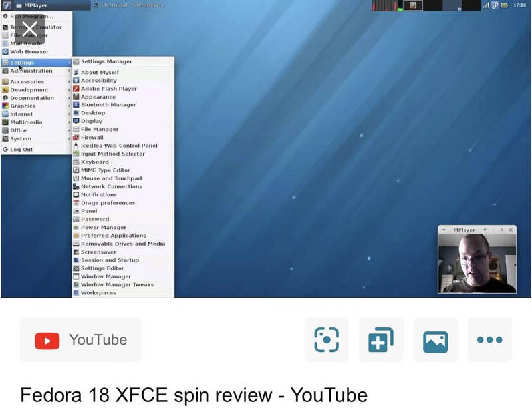Click the Orage preferences icon
The height and width of the screenshot is (408, 532).
(76, 203)
